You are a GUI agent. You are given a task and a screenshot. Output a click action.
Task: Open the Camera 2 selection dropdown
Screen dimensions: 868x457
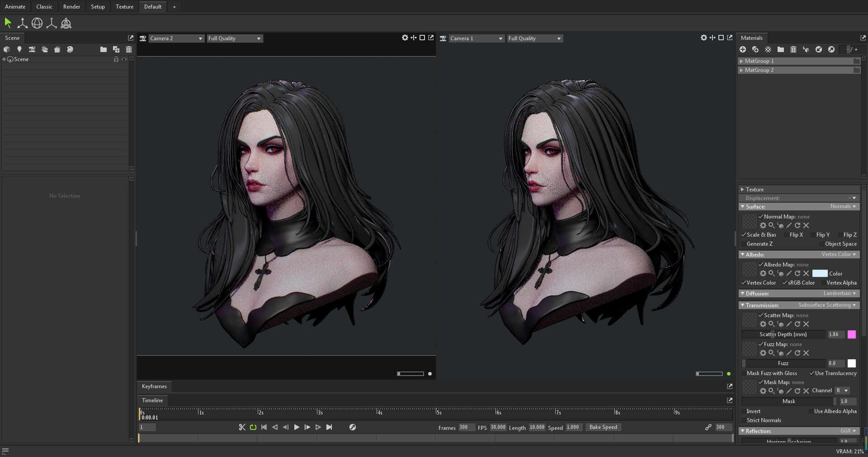pyautogui.click(x=176, y=38)
